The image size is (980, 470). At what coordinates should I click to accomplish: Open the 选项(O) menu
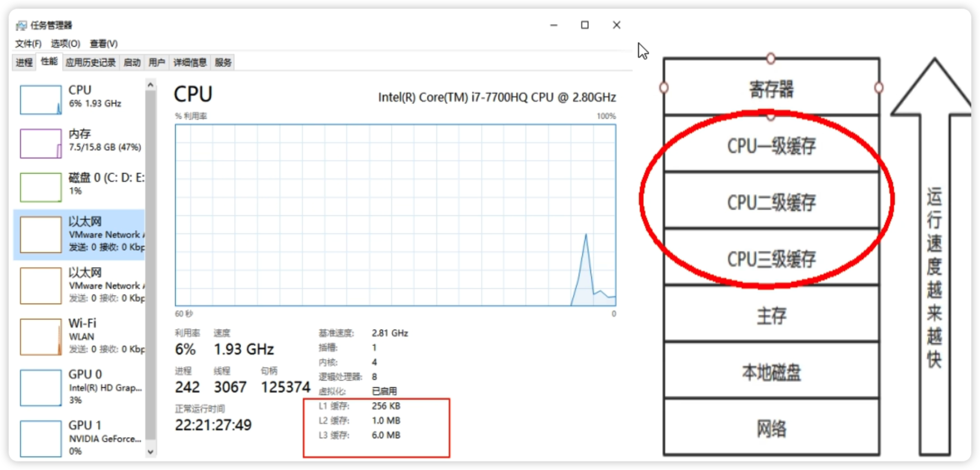click(65, 44)
